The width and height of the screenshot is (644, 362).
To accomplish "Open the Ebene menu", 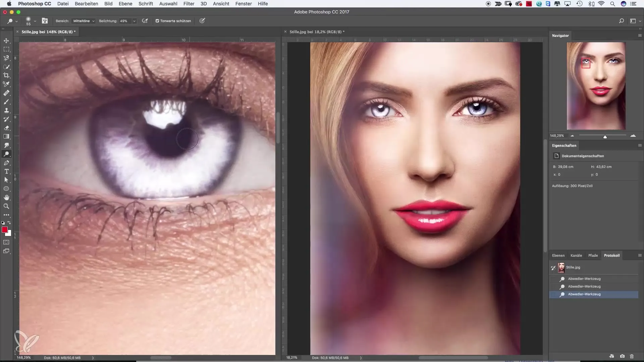I will 125,4.
